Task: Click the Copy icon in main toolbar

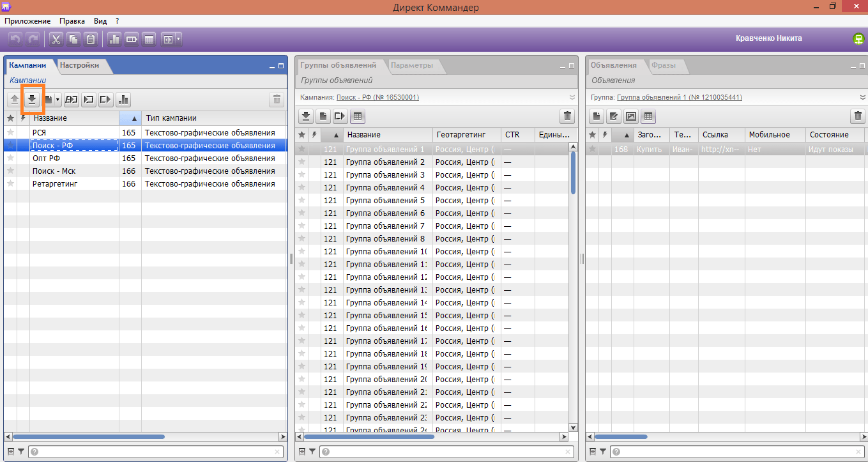Action: tap(73, 40)
